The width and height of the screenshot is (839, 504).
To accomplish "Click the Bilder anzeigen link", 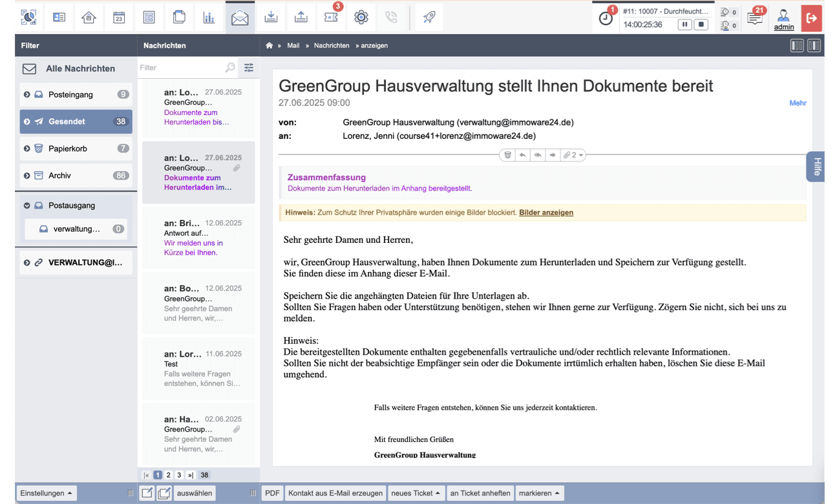I will [546, 213].
